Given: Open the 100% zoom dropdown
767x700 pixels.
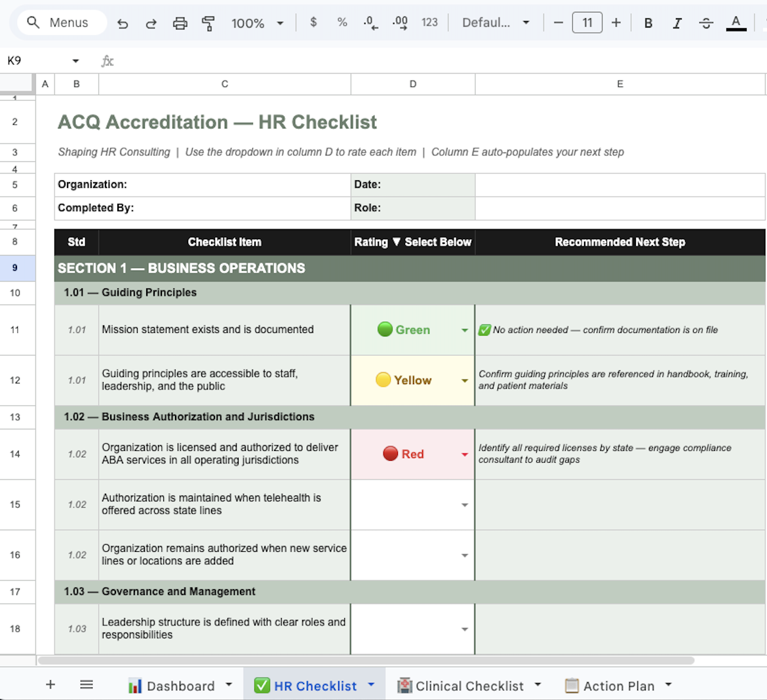Looking at the screenshot, I should (257, 23).
